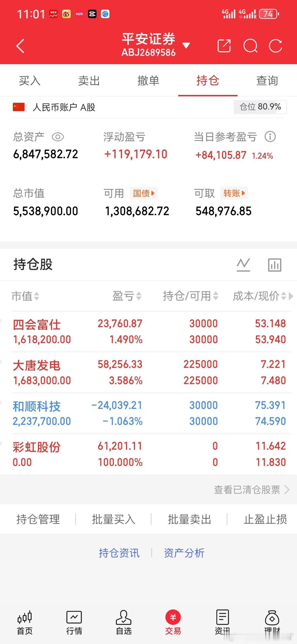Tap the Weibo icon in the status bar
The height and width of the screenshot is (644, 297).
pos(66,14)
